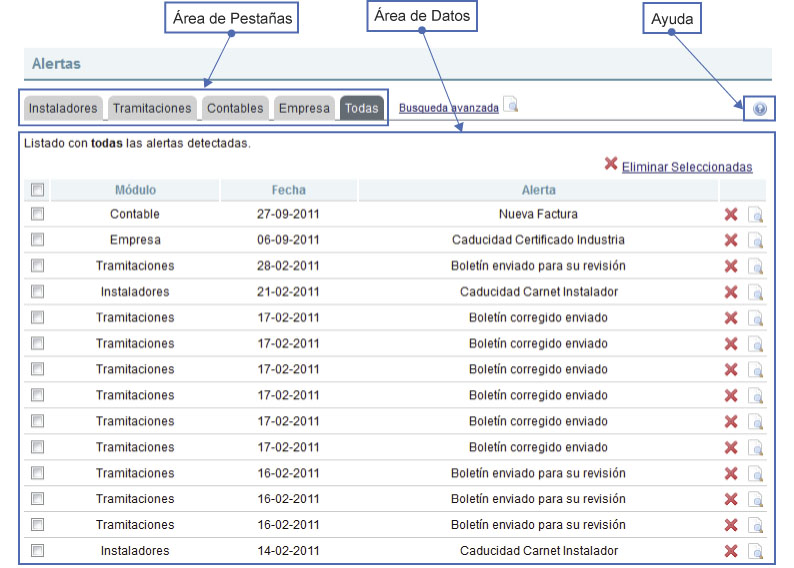The width and height of the screenshot is (794, 568).
Task: Delete the 28-02-2011 Tramitaciones alert
Action: pyautogui.click(x=731, y=266)
